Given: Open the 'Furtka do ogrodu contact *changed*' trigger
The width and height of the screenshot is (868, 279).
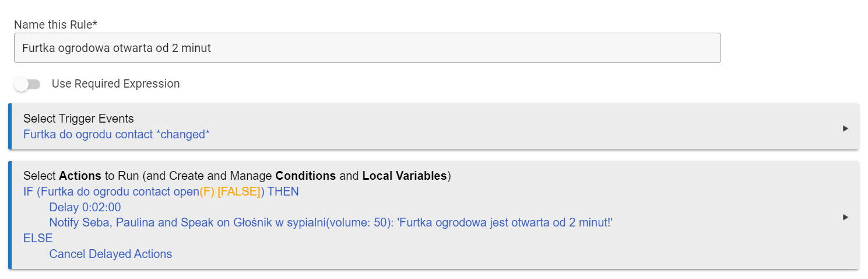Looking at the screenshot, I should pos(117,134).
